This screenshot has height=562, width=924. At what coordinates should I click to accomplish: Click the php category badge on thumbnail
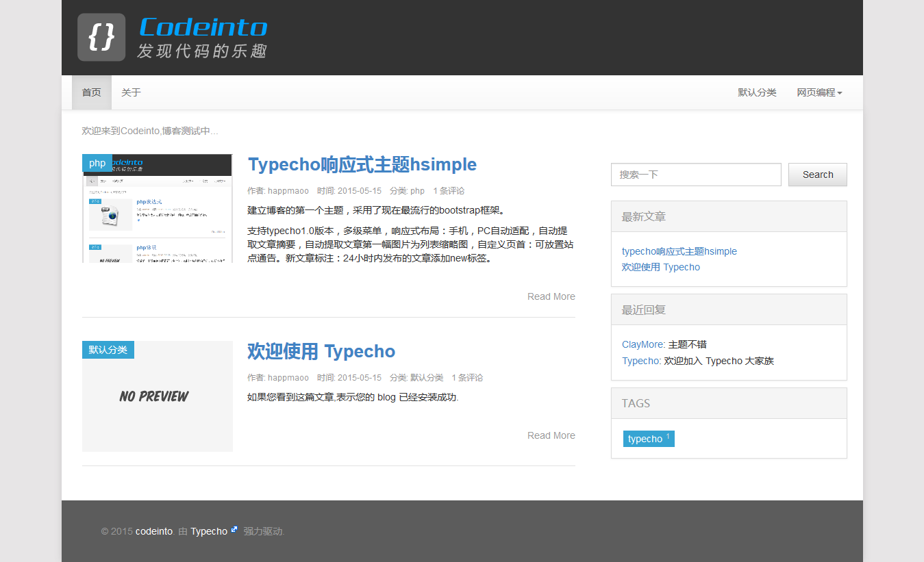point(97,163)
